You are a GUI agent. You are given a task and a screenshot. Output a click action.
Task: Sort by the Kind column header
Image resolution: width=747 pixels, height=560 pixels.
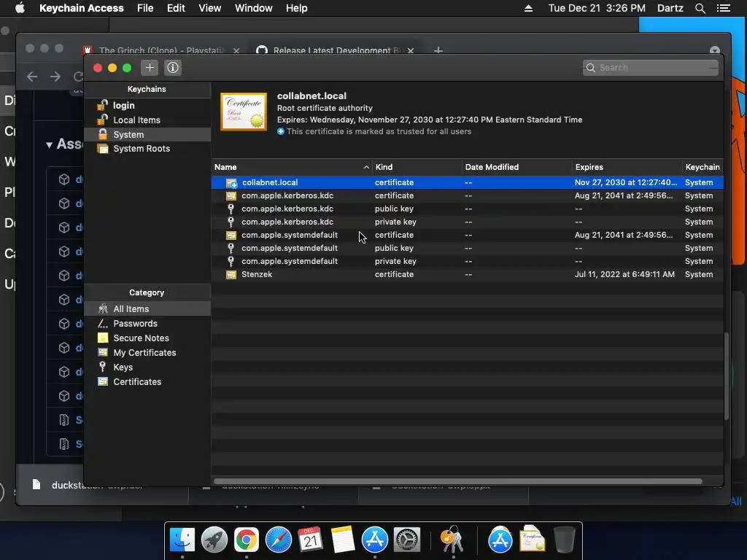(417, 167)
